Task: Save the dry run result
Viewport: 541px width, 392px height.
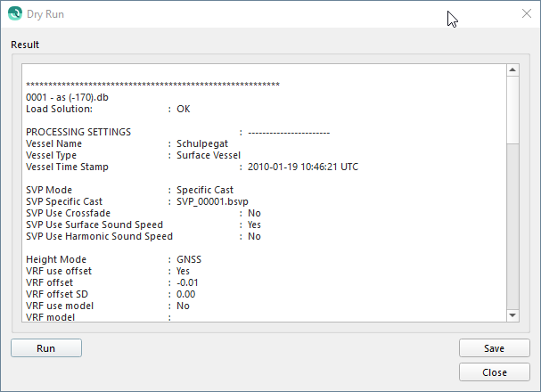Action: [x=494, y=348]
